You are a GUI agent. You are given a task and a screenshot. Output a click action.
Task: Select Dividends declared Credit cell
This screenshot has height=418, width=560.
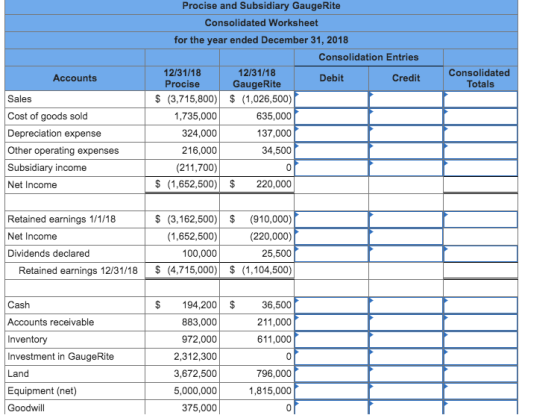coord(406,254)
